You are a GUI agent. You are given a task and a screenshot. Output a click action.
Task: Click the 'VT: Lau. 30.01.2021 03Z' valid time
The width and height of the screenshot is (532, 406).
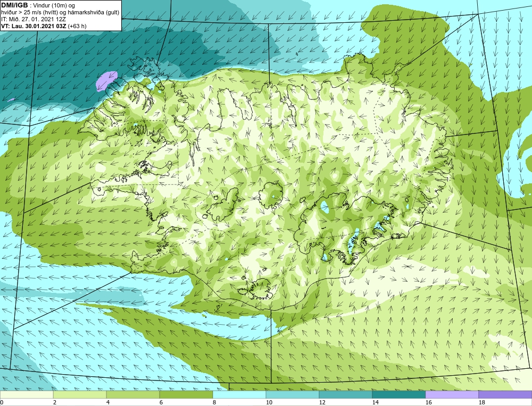click(x=34, y=26)
